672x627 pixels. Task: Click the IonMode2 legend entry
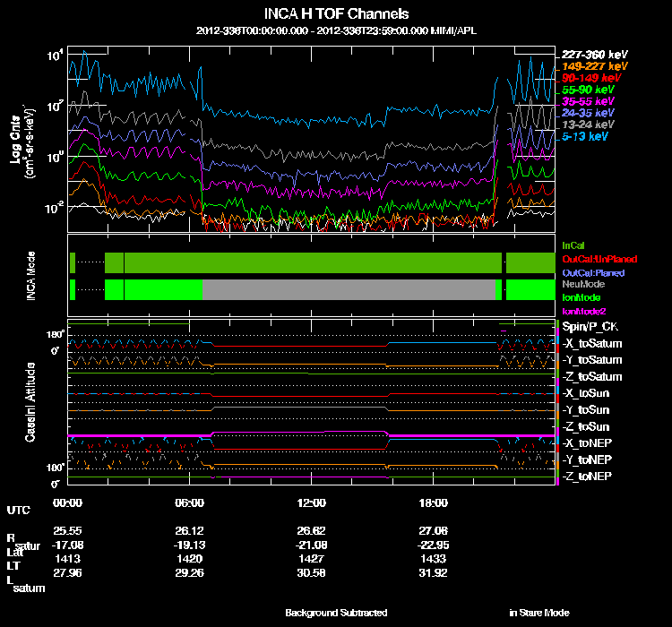(583, 312)
